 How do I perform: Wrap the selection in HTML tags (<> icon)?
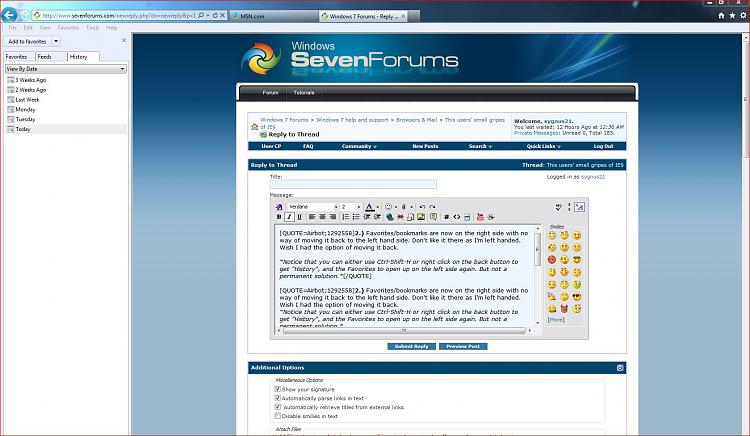pos(457,217)
